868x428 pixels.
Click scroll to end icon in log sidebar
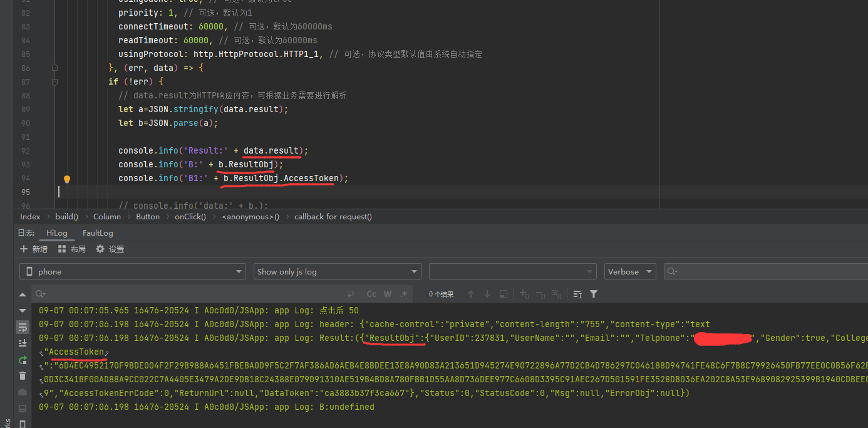[23, 343]
